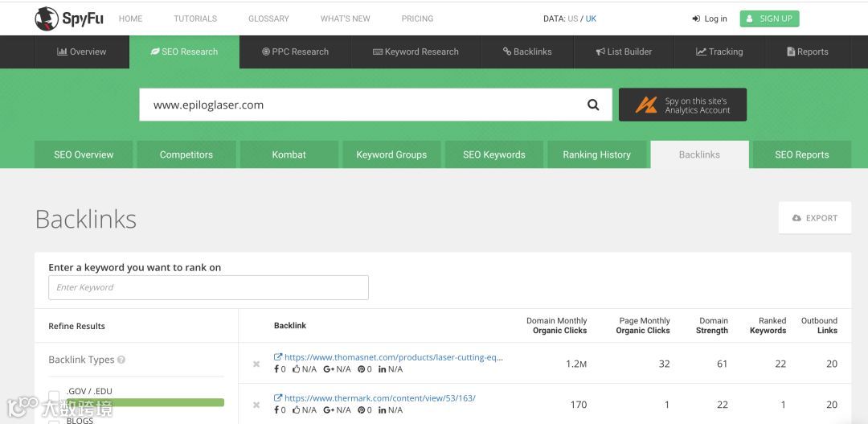Click Spy on this site's Analytics Account
The image size is (868, 424).
[682, 105]
